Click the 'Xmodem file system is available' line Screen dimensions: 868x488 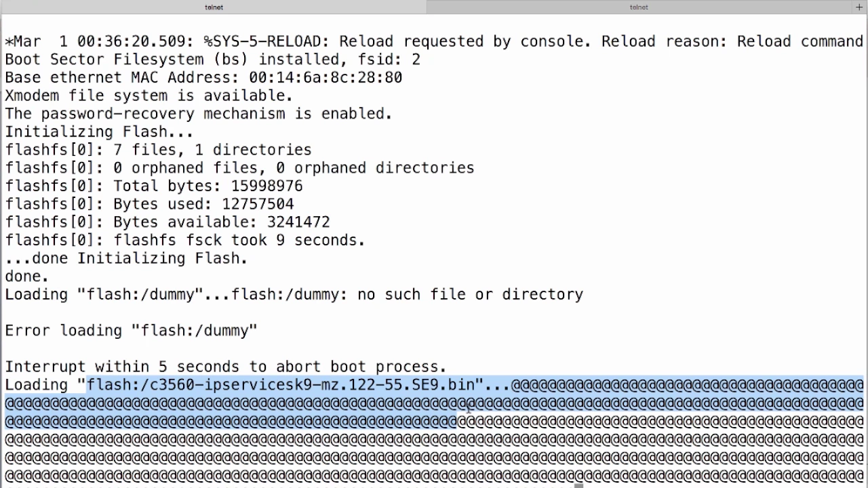tap(149, 96)
